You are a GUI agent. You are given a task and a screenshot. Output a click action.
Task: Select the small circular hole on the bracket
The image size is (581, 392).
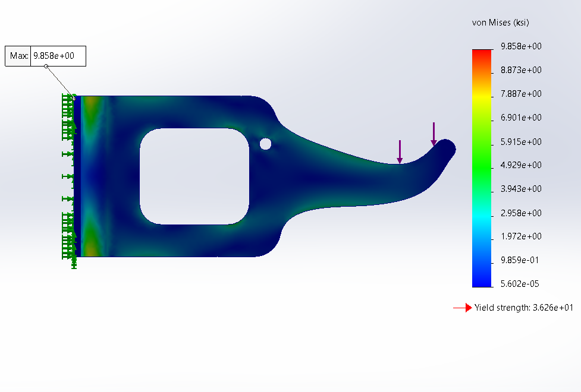click(266, 143)
